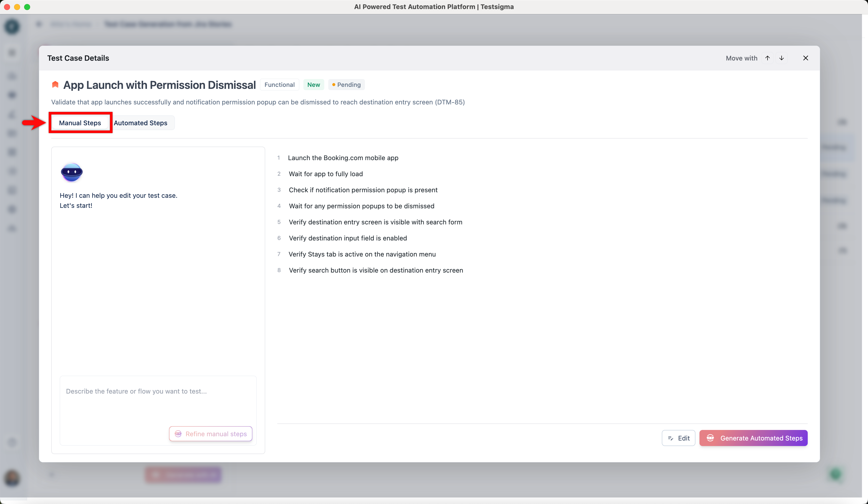Open the Automated Steps tab
868x504 pixels.
point(141,123)
